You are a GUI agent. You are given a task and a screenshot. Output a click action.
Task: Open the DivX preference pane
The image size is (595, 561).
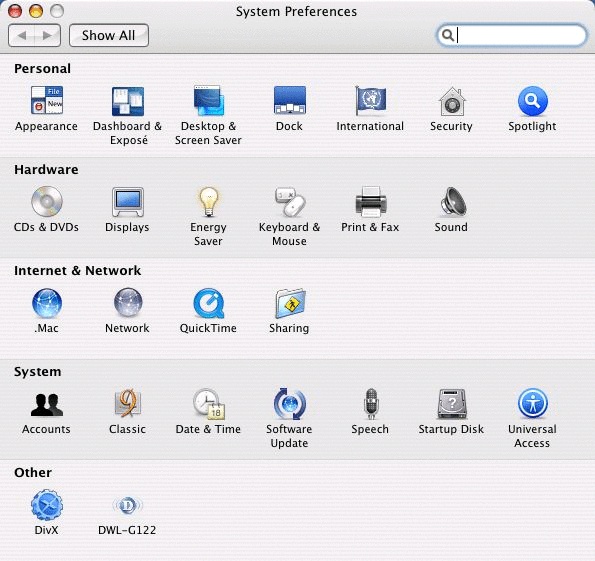coord(47,505)
